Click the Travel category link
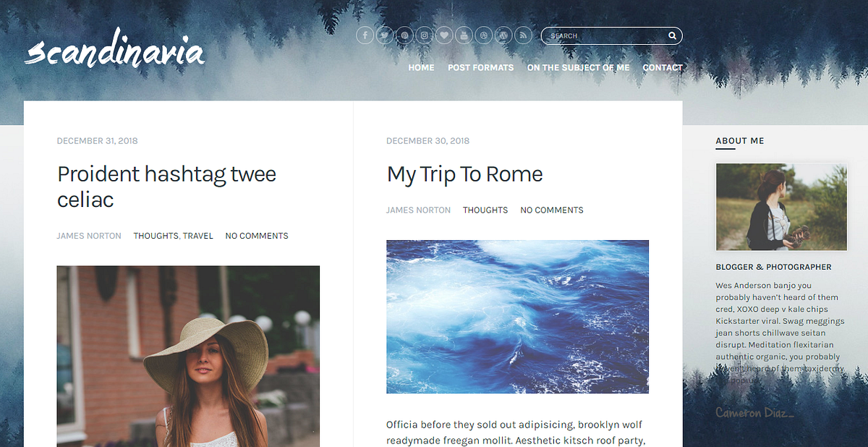This screenshot has height=447, width=868. (198, 236)
